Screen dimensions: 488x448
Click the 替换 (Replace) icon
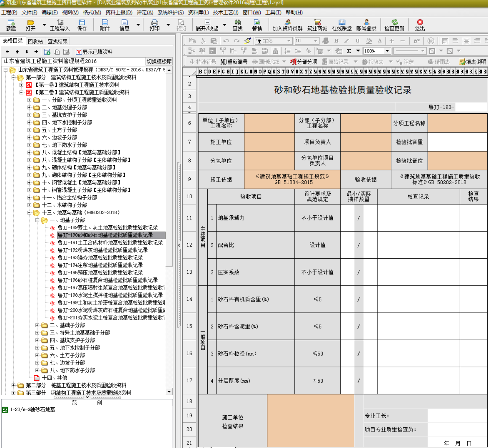(257, 25)
